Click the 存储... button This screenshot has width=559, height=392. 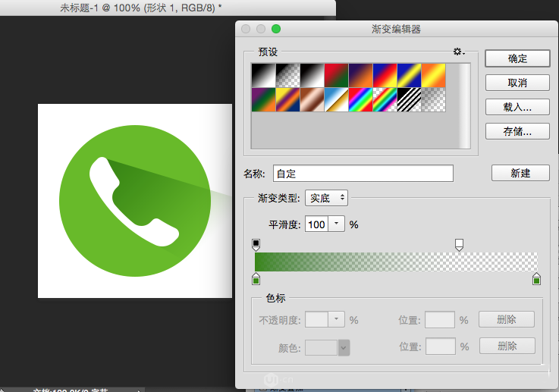(x=517, y=131)
